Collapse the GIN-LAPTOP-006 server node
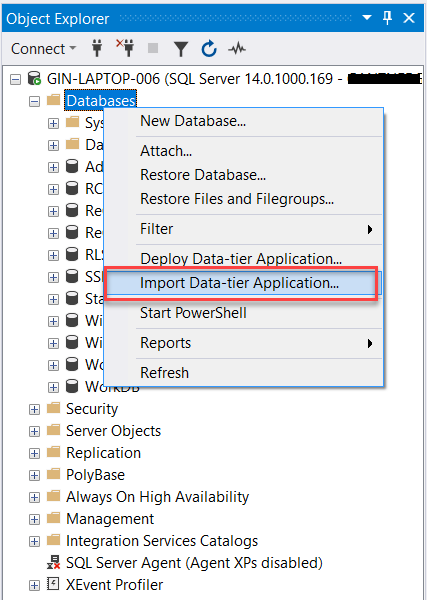Image resolution: width=427 pixels, height=600 pixels. pyautogui.click(x=15, y=80)
